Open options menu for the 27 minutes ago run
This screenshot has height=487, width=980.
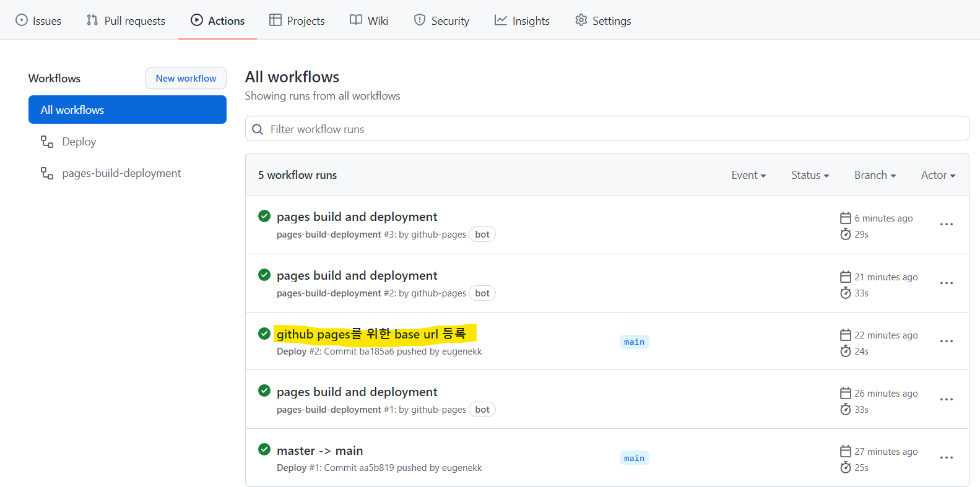point(946,457)
